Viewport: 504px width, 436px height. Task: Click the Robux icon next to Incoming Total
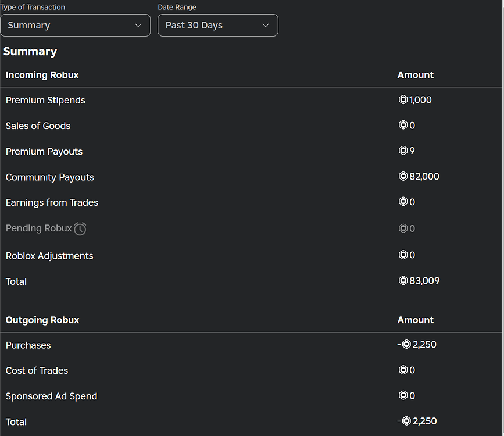[x=403, y=280]
